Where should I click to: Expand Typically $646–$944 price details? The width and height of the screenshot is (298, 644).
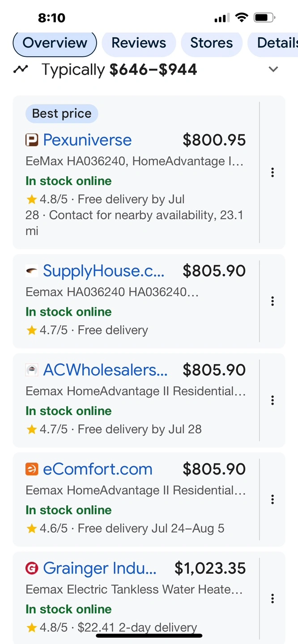[119, 70]
